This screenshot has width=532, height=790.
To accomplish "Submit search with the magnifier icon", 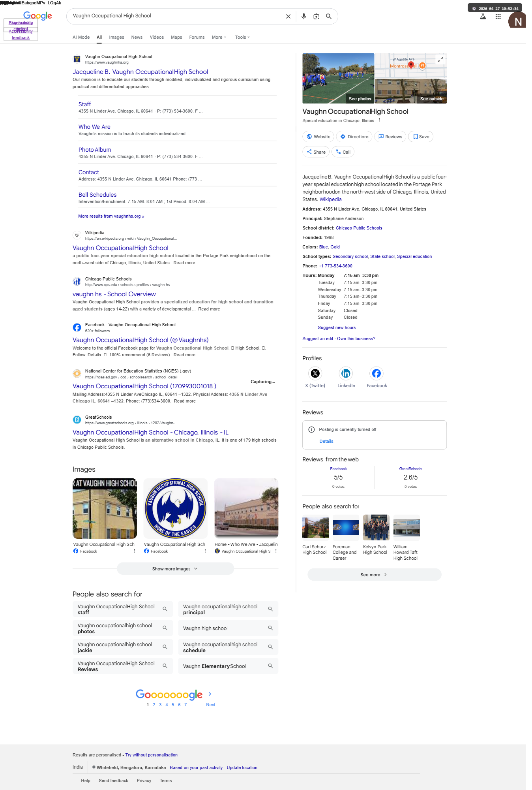I will point(329,17).
